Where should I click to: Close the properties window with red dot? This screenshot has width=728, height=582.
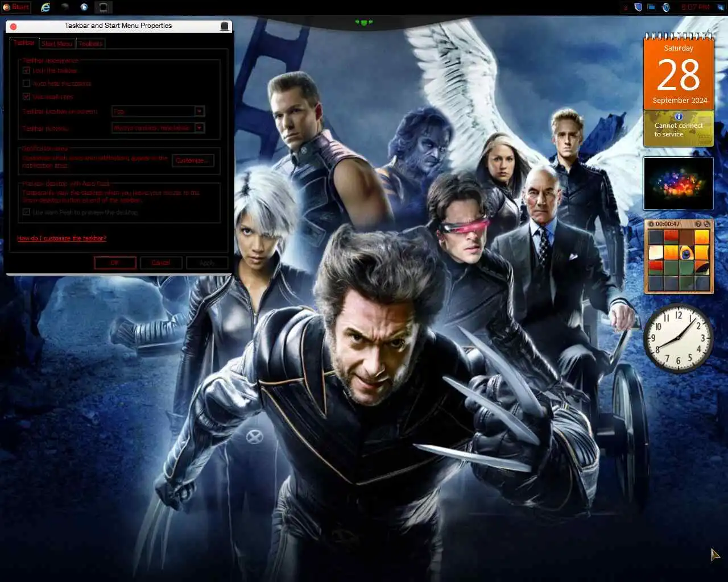(13, 26)
